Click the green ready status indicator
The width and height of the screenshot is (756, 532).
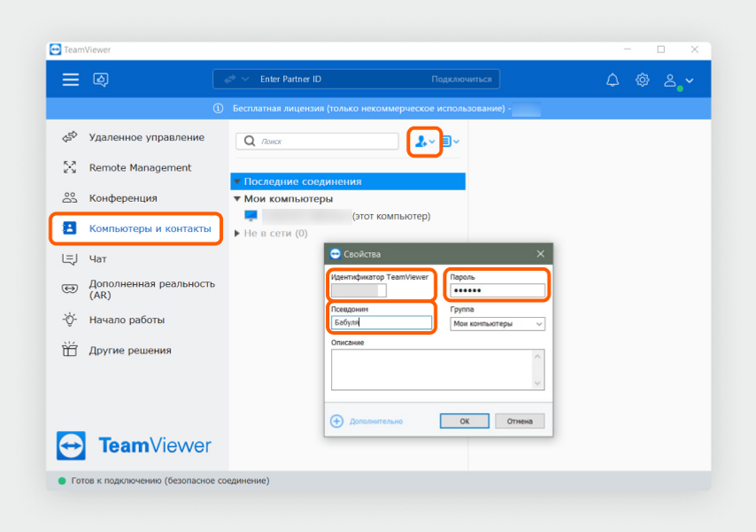pyautogui.click(x=62, y=481)
